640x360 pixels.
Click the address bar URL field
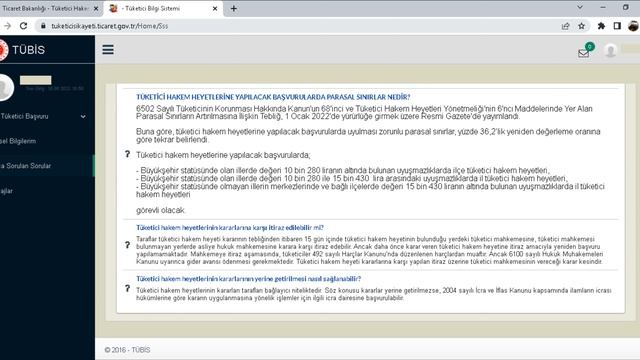point(302,26)
